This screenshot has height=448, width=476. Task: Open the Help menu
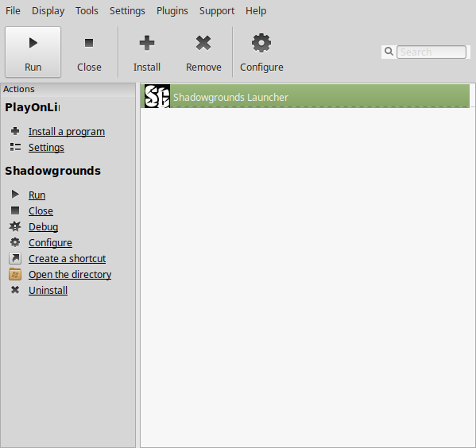[256, 10]
